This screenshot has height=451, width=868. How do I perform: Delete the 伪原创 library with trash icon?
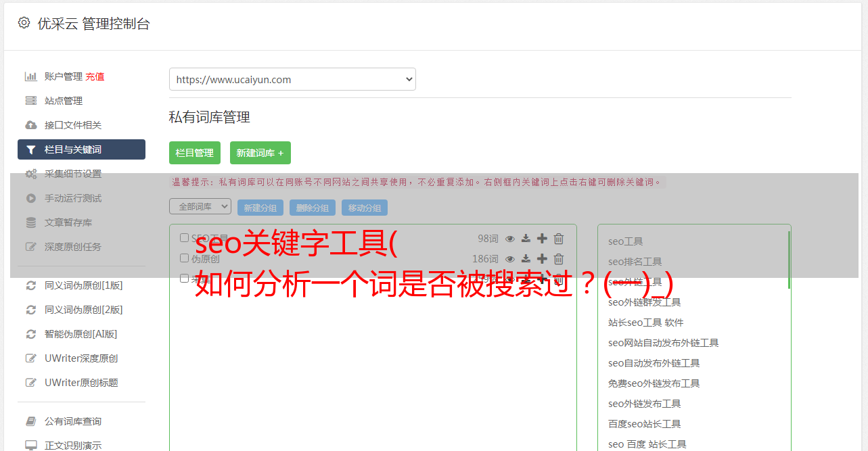point(559,259)
